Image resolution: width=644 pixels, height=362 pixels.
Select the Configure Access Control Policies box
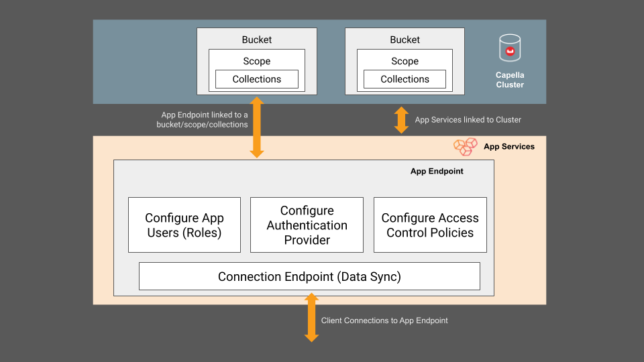[x=430, y=225]
